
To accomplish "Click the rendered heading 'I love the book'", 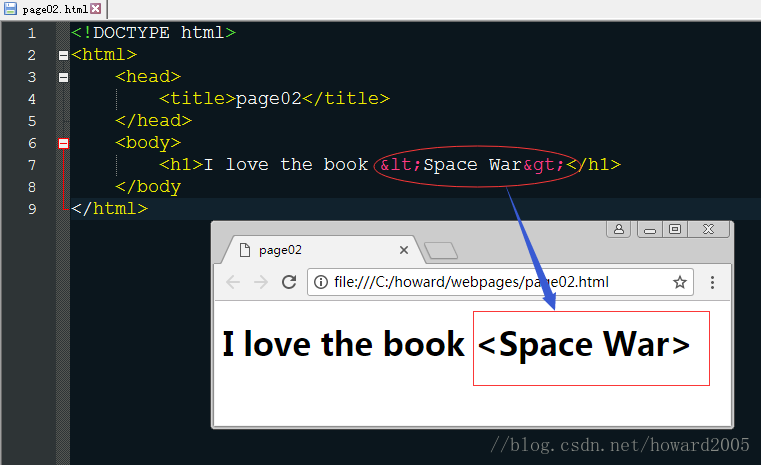I will [343, 344].
